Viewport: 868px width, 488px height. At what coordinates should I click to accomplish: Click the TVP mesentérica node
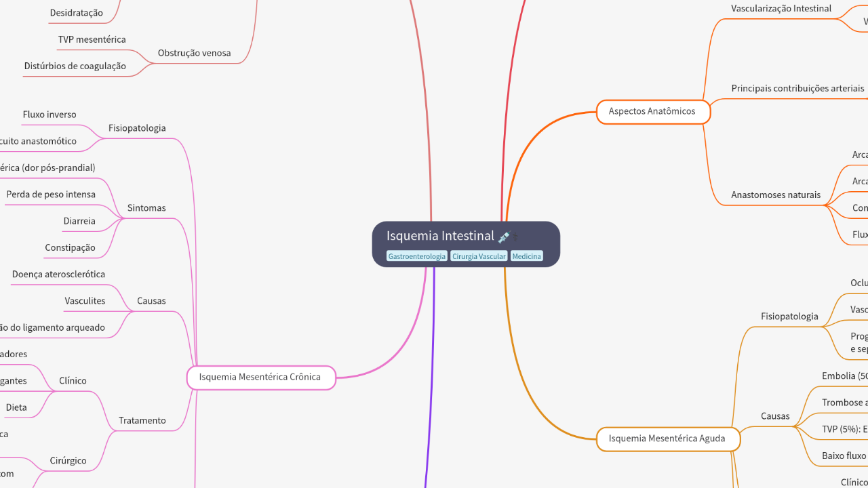pos(92,40)
